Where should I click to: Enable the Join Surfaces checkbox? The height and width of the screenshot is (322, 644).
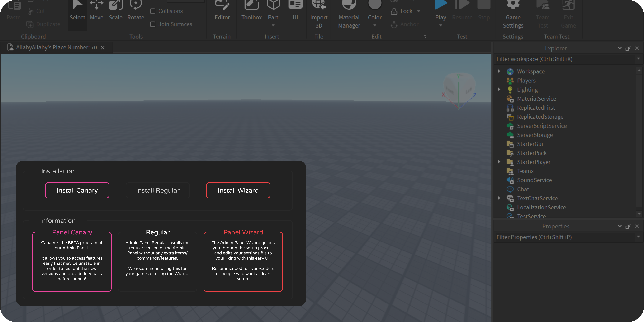pyautogui.click(x=152, y=24)
